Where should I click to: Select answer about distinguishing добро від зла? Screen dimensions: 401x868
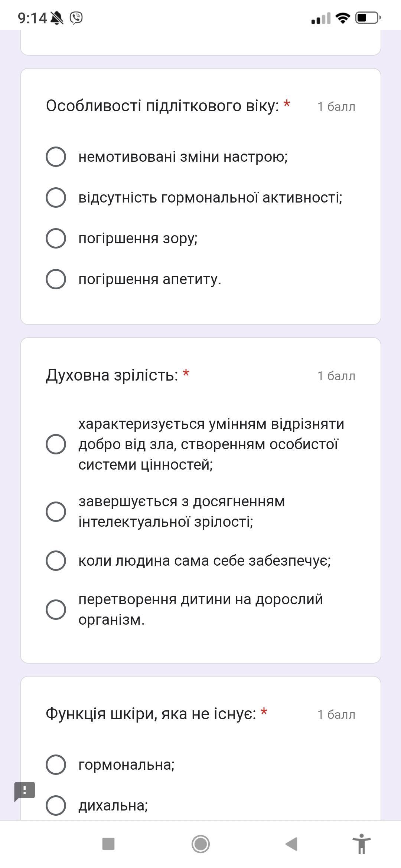pyautogui.click(x=56, y=444)
